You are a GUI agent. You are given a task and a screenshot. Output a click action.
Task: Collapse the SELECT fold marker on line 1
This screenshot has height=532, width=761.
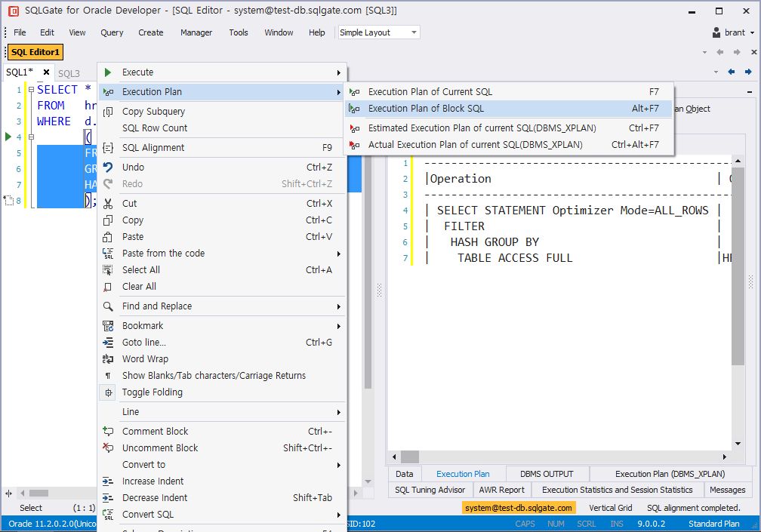tap(31, 90)
